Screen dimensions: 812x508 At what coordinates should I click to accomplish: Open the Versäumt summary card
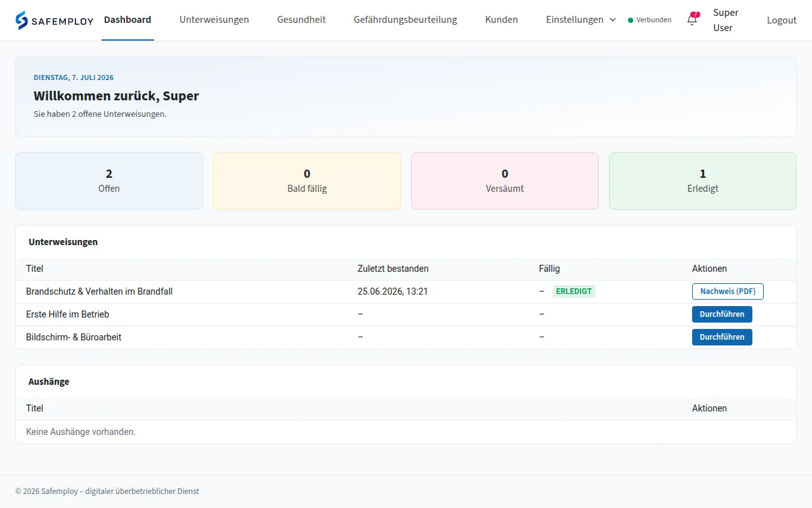[x=505, y=181]
